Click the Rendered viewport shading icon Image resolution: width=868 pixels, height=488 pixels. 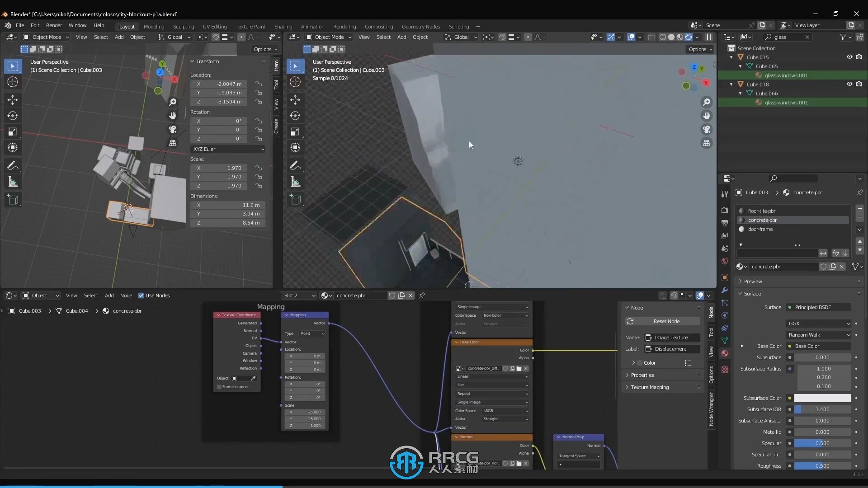click(689, 37)
